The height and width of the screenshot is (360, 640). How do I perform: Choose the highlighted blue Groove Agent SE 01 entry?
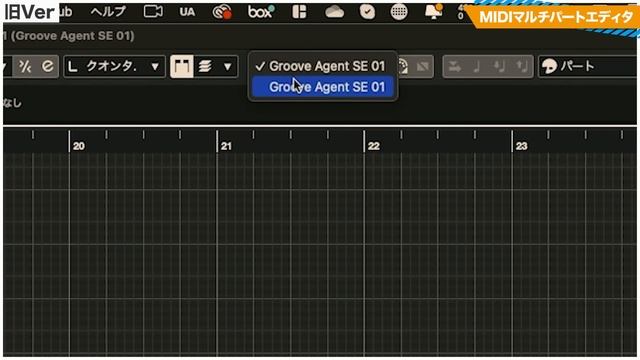(x=322, y=87)
